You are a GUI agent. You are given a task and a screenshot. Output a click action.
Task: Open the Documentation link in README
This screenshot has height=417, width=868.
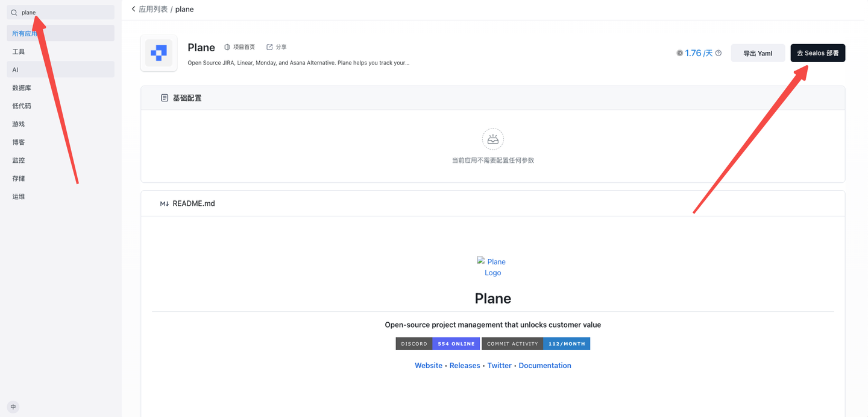point(544,366)
